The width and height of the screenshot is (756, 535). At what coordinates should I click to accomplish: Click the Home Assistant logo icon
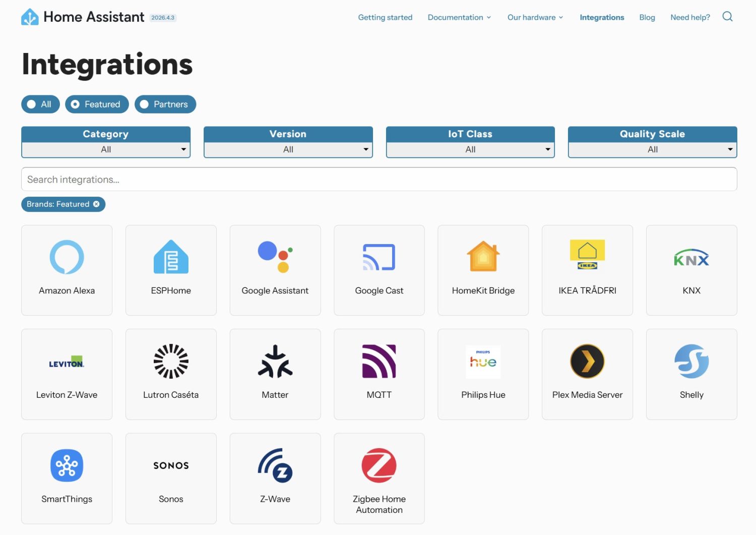(x=30, y=17)
